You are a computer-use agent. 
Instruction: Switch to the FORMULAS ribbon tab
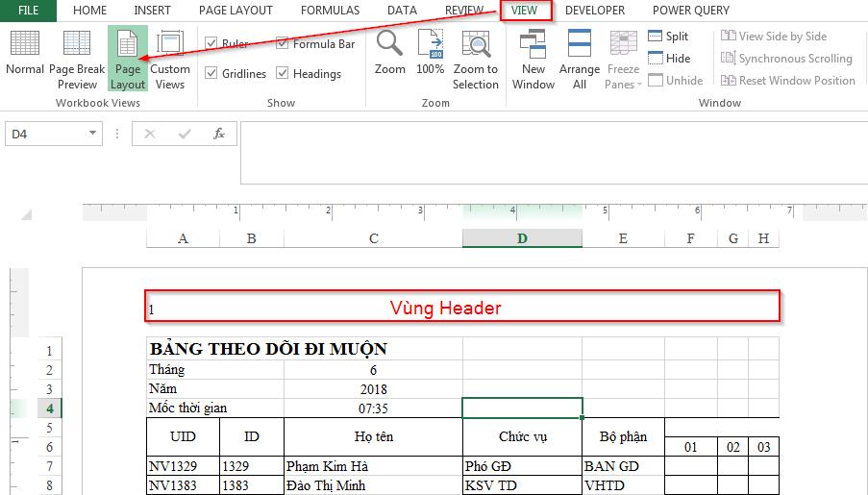tap(330, 11)
